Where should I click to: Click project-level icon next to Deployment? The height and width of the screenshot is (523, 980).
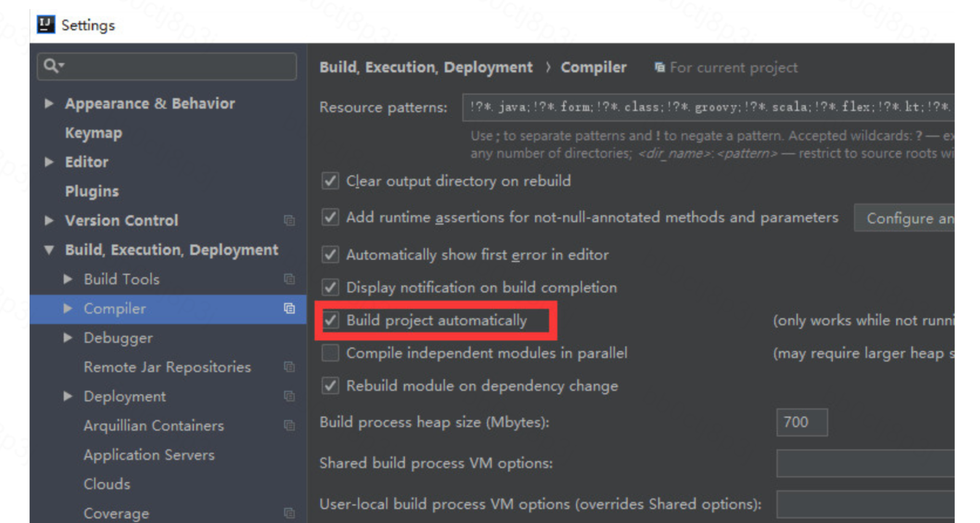tap(289, 397)
